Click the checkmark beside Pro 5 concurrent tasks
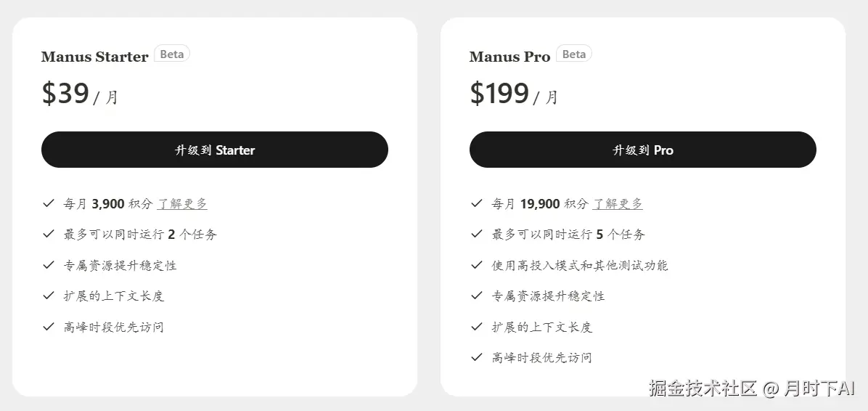The height and width of the screenshot is (411, 868). pyautogui.click(x=477, y=234)
